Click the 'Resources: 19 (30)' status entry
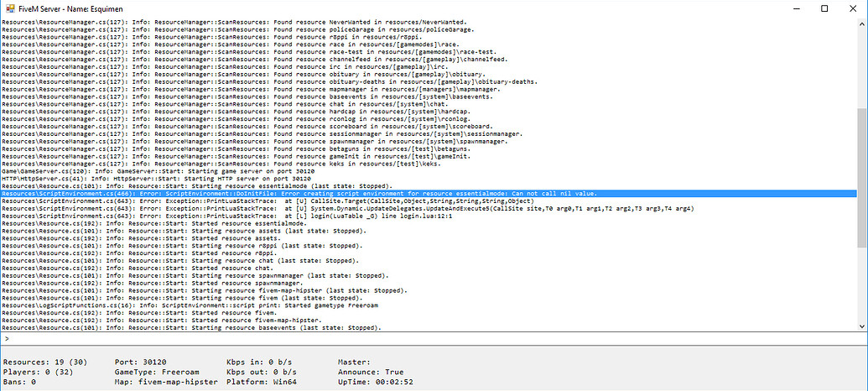The width and height of the screenshot is (868, 391). (45, 362)
